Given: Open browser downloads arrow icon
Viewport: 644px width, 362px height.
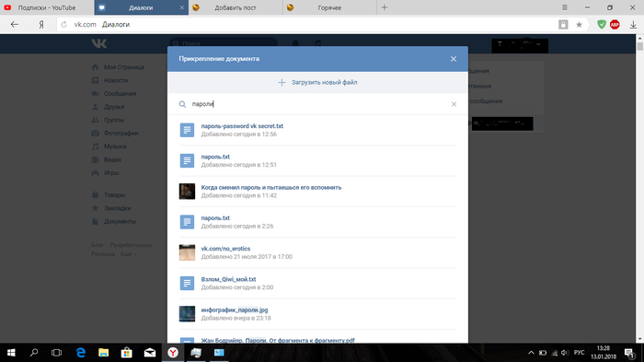Looking at the screenshot, I should 633,25.
